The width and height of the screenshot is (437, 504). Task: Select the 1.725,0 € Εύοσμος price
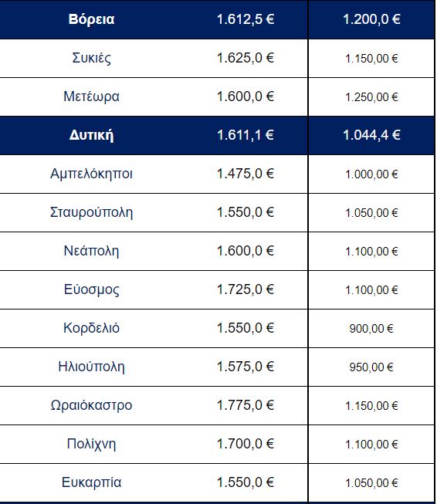246,289
